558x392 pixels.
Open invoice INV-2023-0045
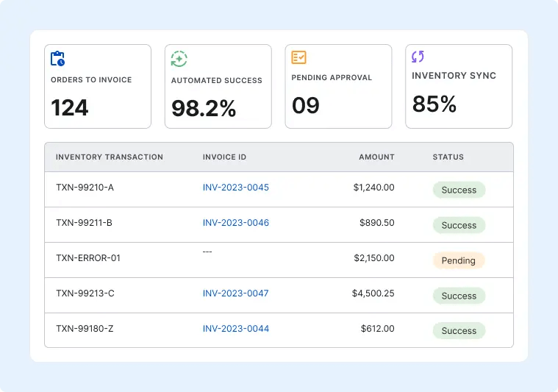click(x=235, y=188)
